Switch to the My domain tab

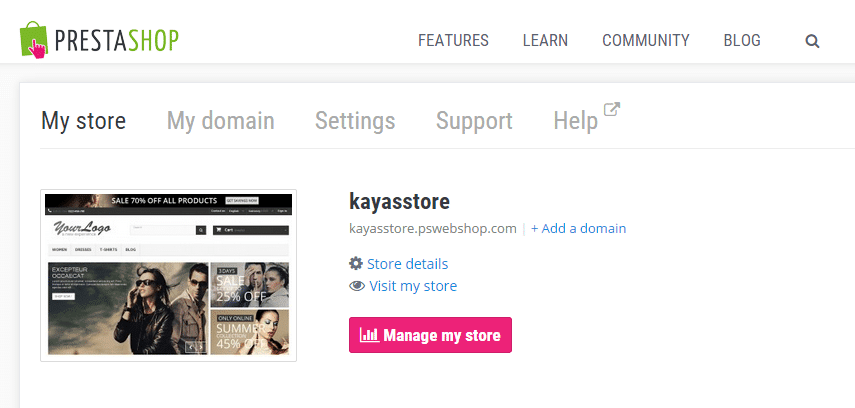tap(220, 121)
